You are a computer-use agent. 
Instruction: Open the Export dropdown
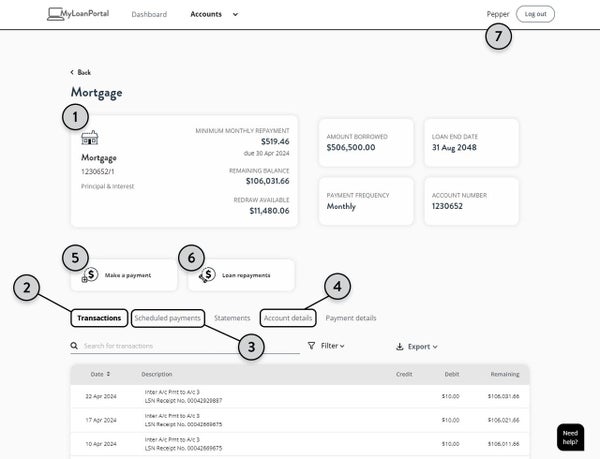click(416, 347)
